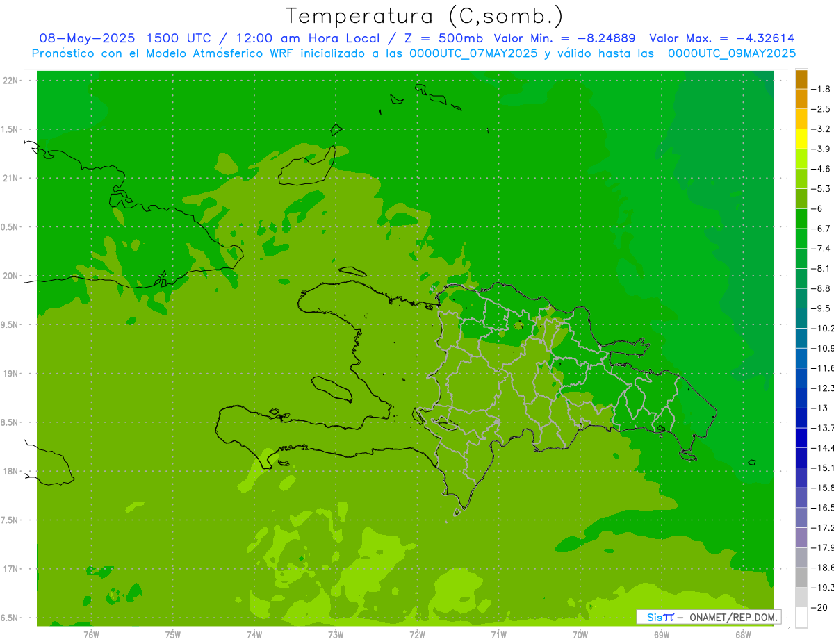Click the "Valor Max. = -4.32614" text
834x644 pixels.
tap(722, 38)
